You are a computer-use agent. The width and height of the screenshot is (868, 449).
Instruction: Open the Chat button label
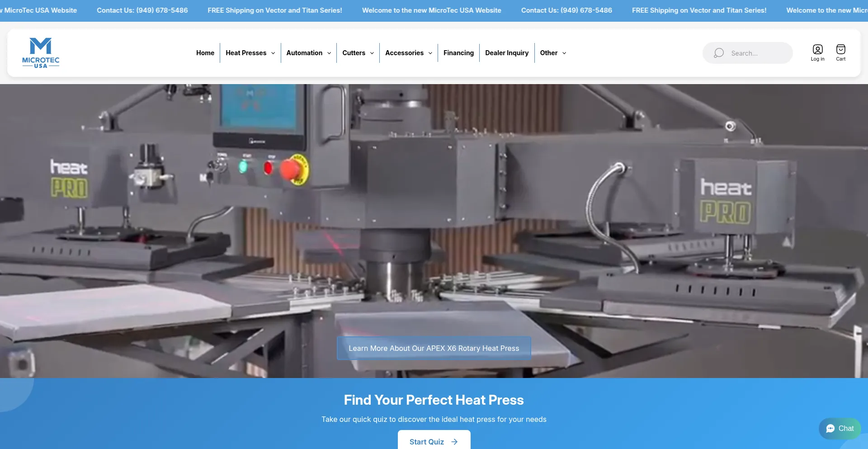tap(846, 429)
